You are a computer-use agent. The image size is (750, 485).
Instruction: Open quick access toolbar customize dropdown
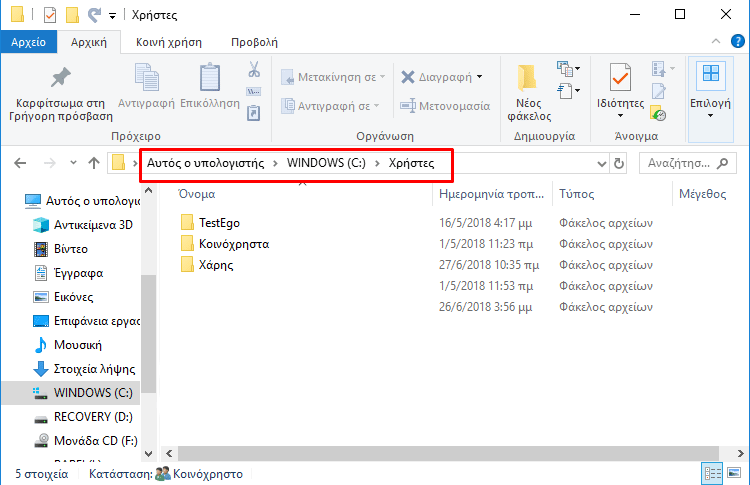click(112, 16)
